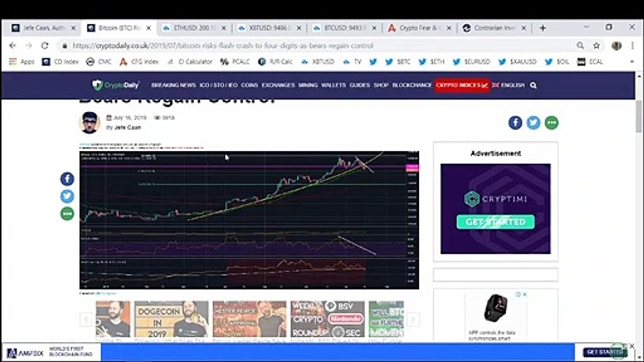Open the Coins menu
The height and width of the screenshot is (362, 644).
[x=250, y=85]
